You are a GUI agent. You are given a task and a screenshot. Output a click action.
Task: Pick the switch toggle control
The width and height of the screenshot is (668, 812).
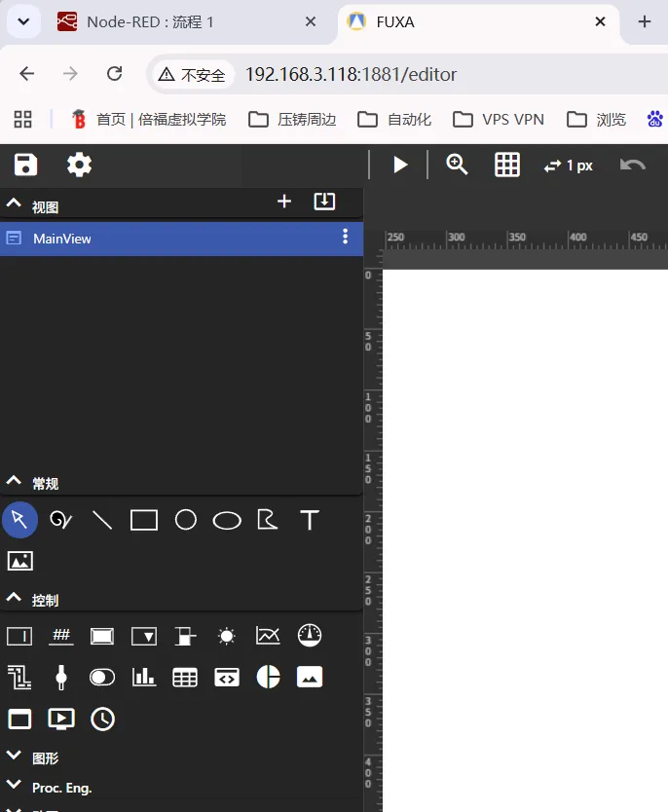tap(102, 678)
